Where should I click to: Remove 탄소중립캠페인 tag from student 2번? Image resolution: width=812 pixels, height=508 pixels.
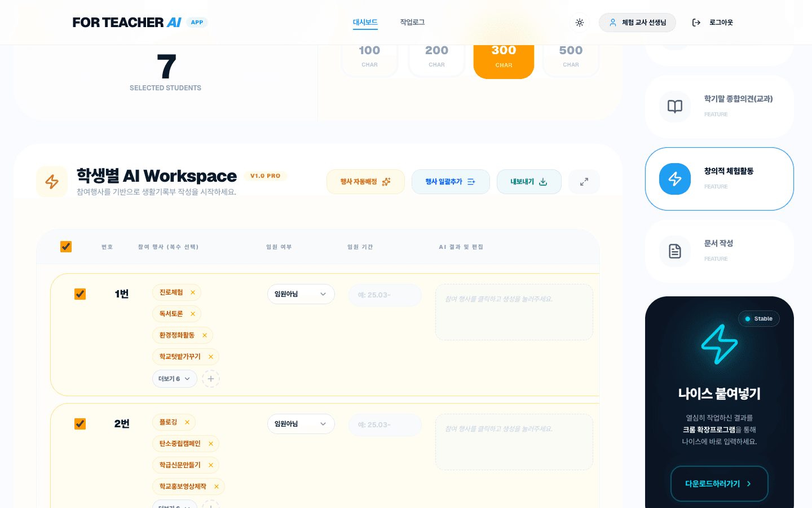pyautogui.click(x=211, y=444)
